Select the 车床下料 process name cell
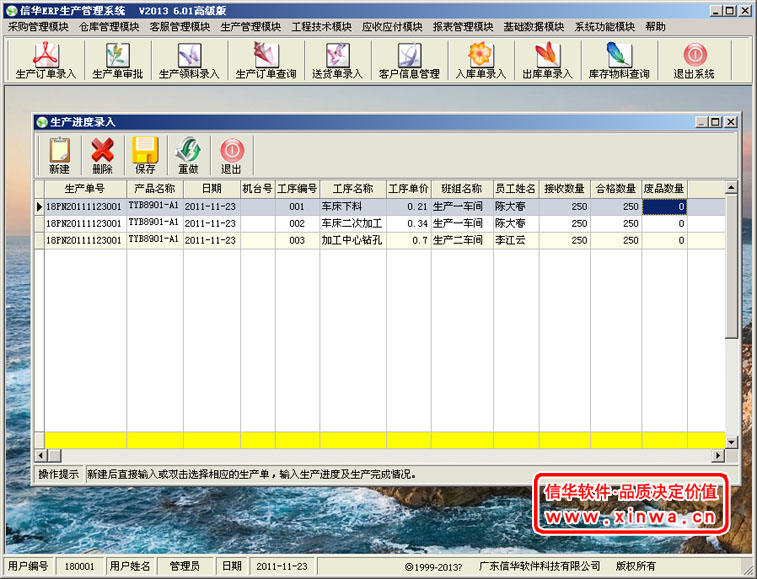The width and height of the screenshot is (757, 579). click(x=353, y=207)
